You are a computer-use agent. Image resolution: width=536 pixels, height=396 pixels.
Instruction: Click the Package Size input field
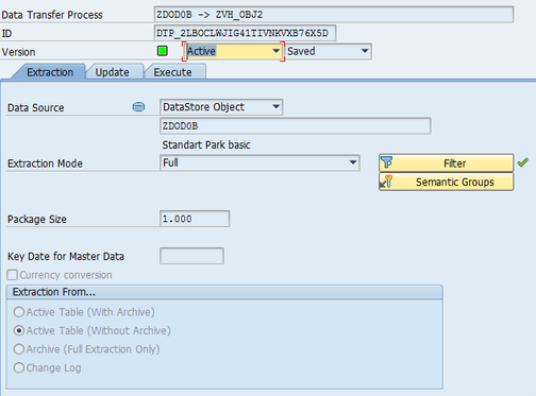click(x=195, y=219)
